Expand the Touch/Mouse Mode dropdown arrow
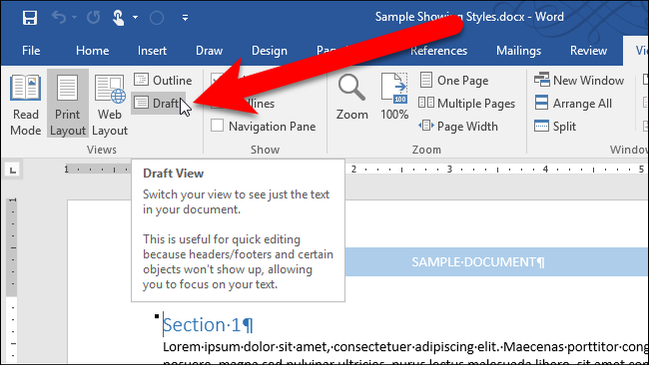The height and width of the screenshot is (365, 649). tap(135, 17)
